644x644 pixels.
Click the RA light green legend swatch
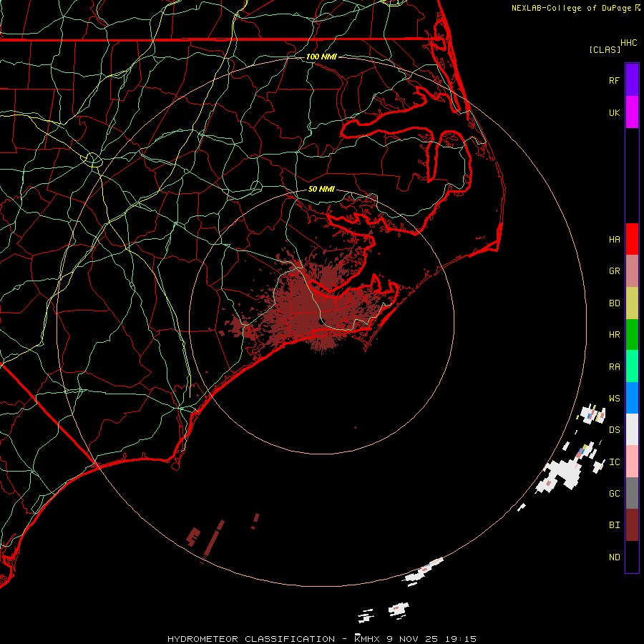point(632,366)
